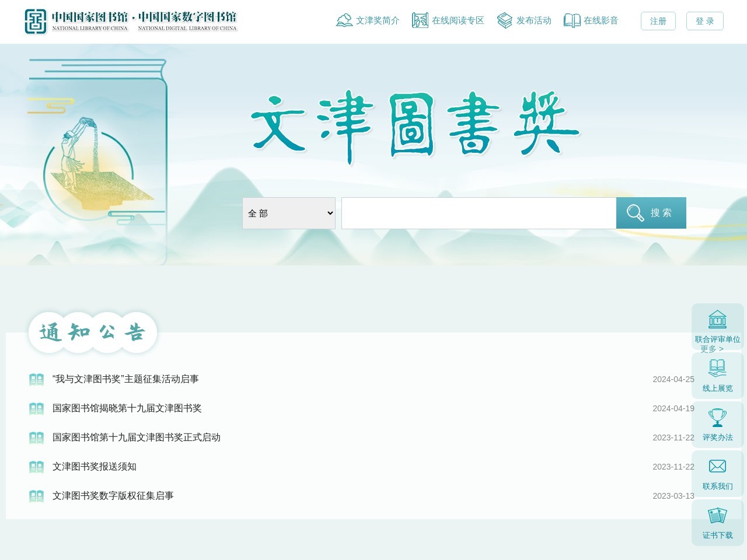This screenshot has height=560, width=747.
Task: Click the 注册 register button
Action: [x=658, y=21]
